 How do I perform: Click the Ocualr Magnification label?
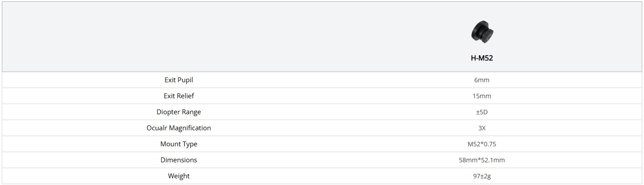click(x=179, y=128)
